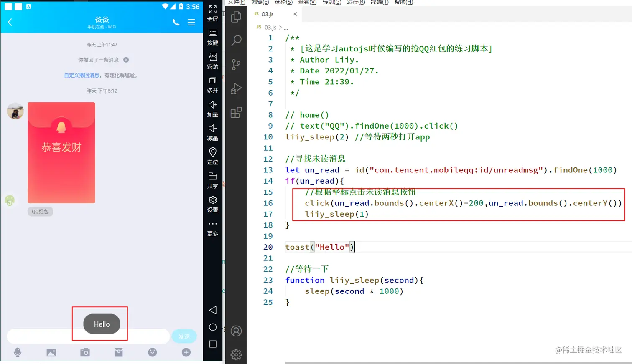The height and width of the screenshot is (364, 632).
Task: Open the 选择(S) menu in VS Code
Action: tap(283, 2)
